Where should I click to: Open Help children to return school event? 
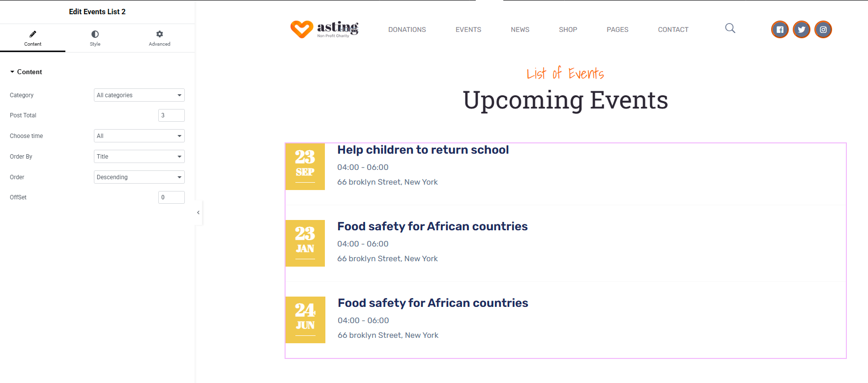click(423, 150)
